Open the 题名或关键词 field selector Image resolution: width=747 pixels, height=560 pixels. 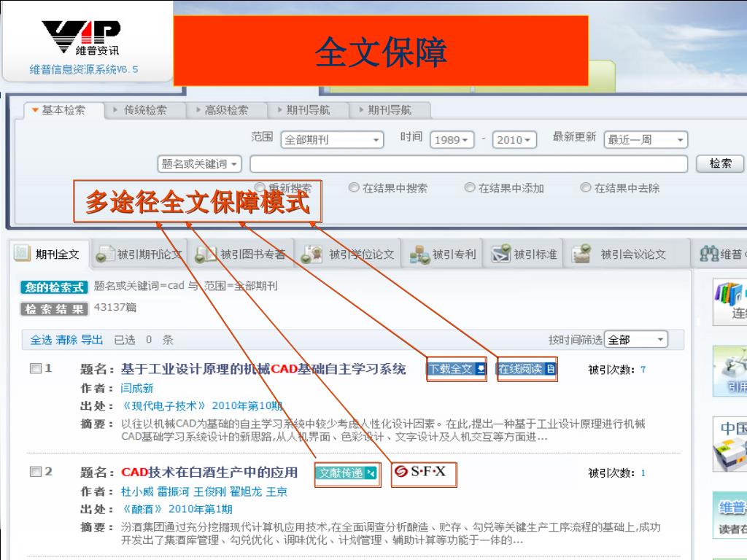200,164
